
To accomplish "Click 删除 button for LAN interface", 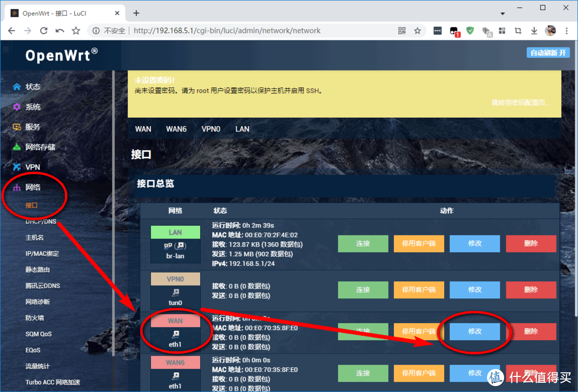I will [x=531, y=243].
